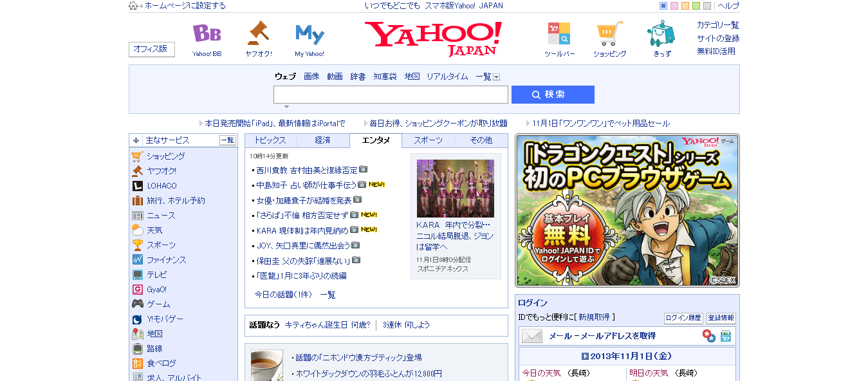
Task: Click the スポーツ trophy icon
Action: (x=137, y=245)
